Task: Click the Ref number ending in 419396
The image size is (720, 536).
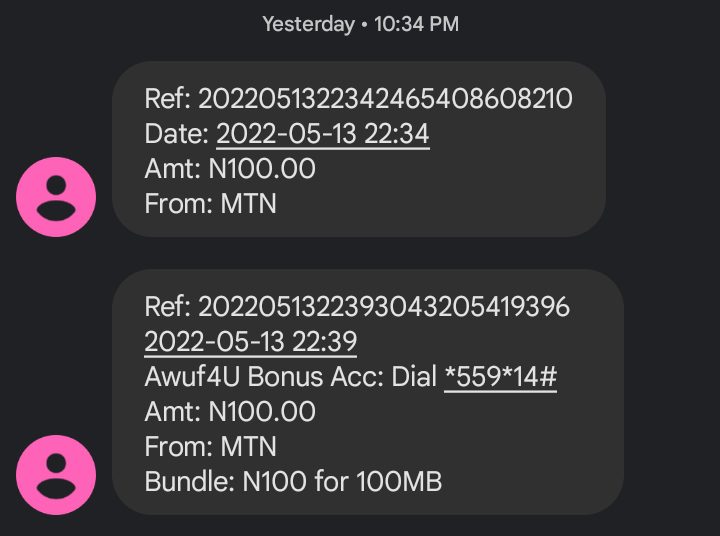Action: point(384,307)
